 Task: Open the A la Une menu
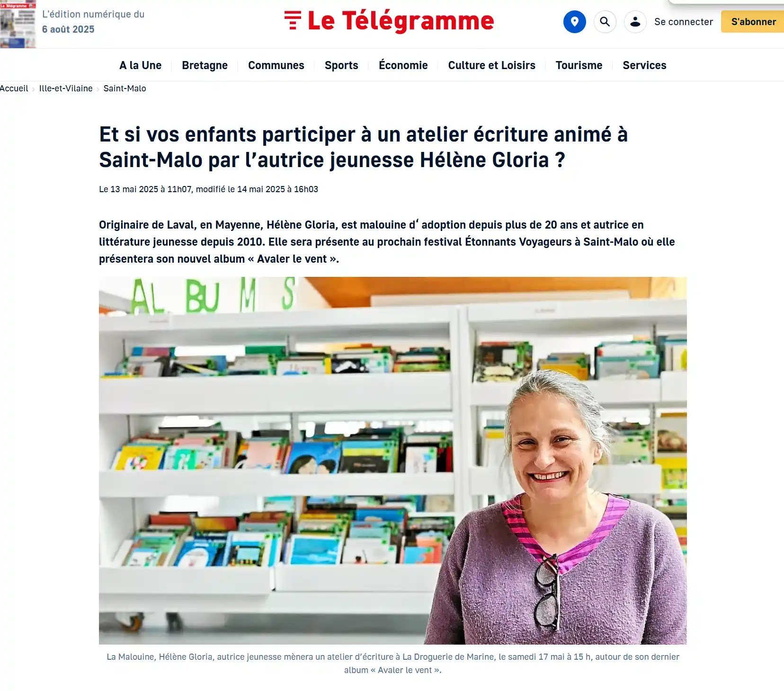click(x=140, y=65)
